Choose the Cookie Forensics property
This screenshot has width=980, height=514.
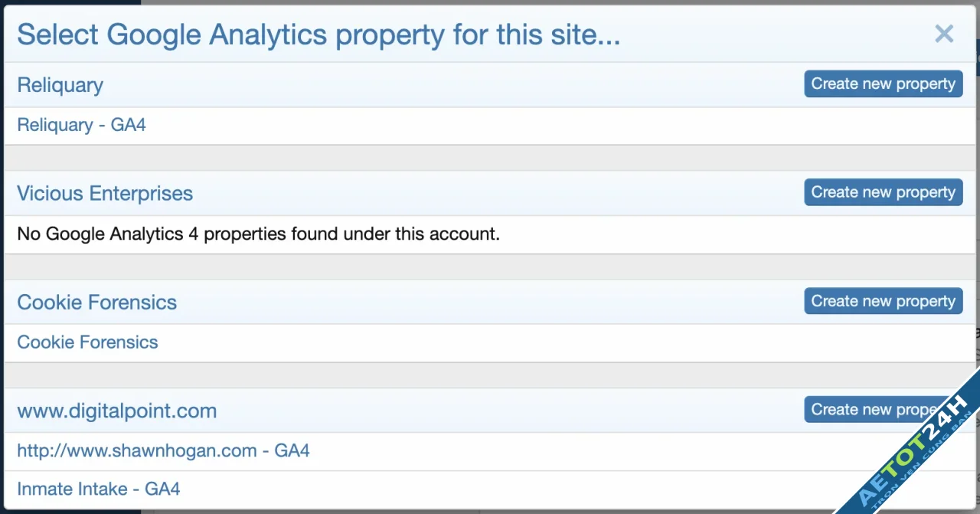pos(87,342)
